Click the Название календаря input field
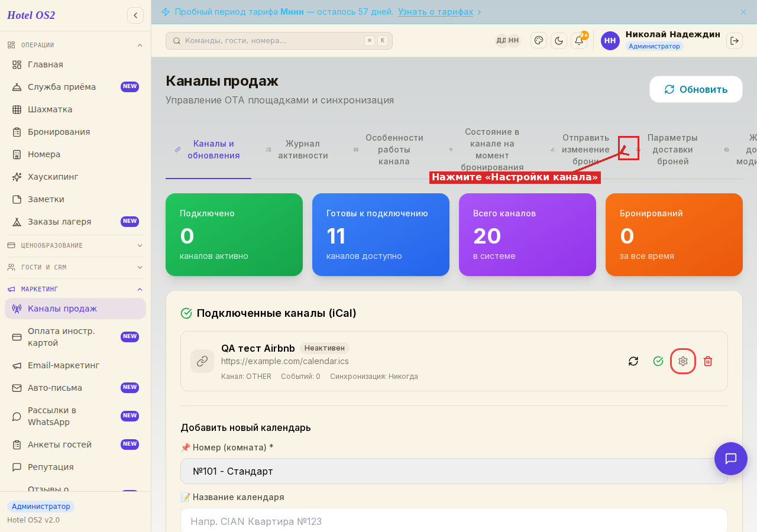Image resolution: width=757 pixels, height=532 pixels. pyautogui.click(x=454, y=521)
